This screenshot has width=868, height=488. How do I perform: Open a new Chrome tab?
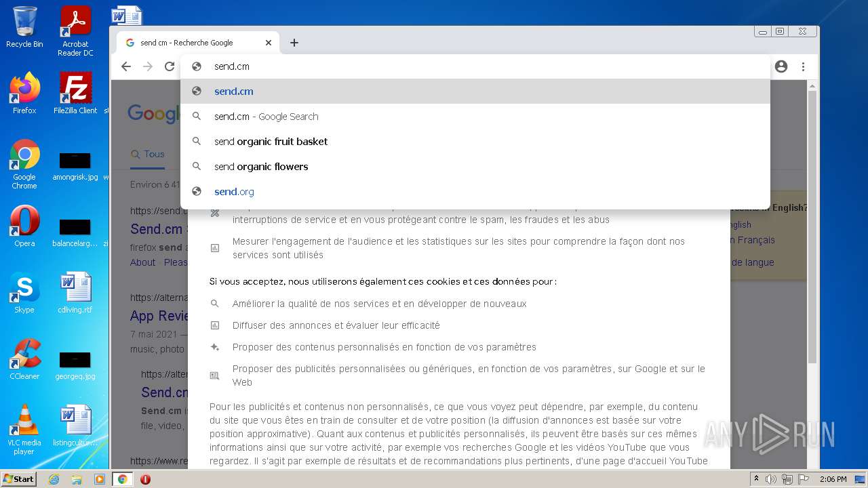294,43
